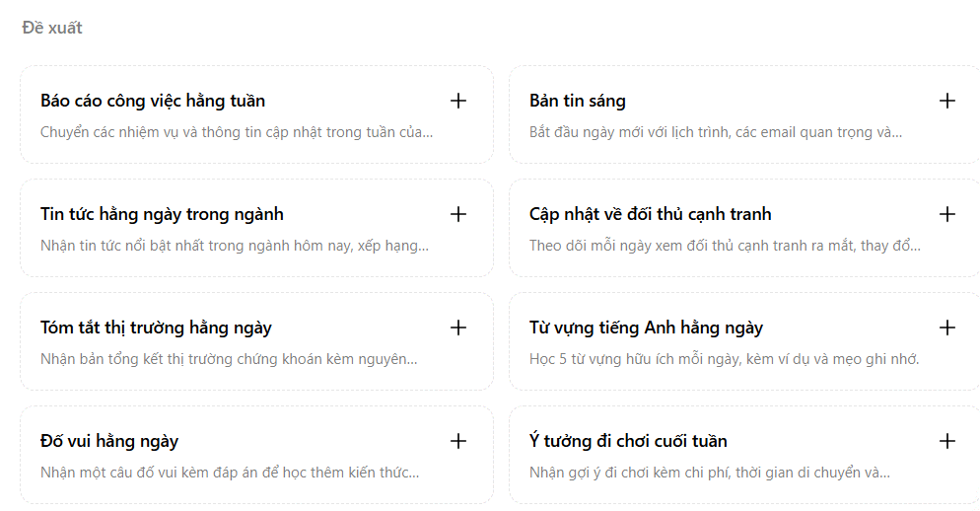Click description 'Theo dõi mỗi ngày xem đối thủ'
The image size is (980, 511).
[x=725, y=246]
